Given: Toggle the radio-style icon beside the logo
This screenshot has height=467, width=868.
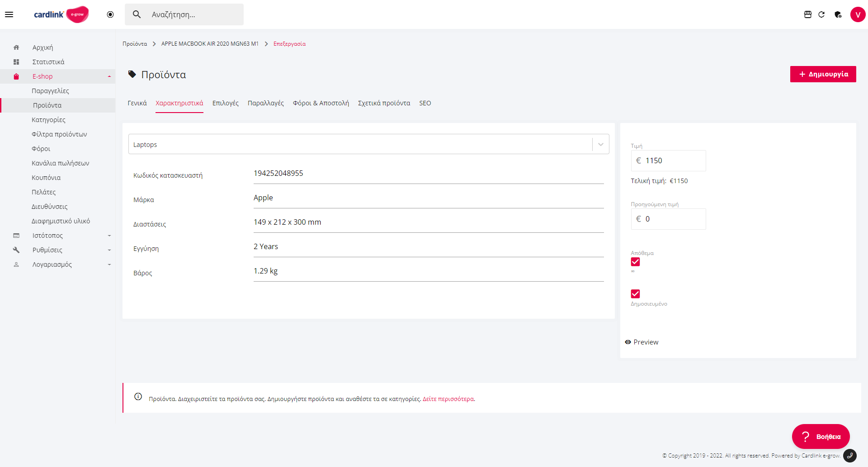Looking at the screenshot, I should point(110,14).
